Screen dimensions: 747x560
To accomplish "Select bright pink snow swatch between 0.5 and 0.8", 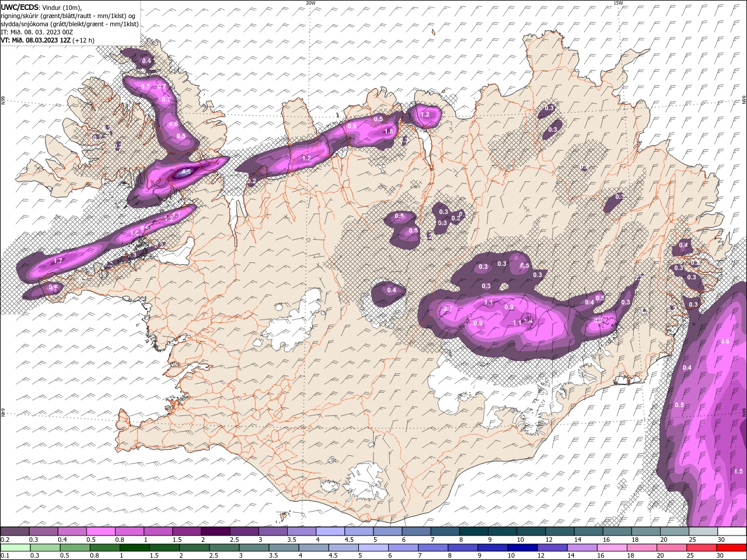I will pyautogui.click(x=101, y=531).
